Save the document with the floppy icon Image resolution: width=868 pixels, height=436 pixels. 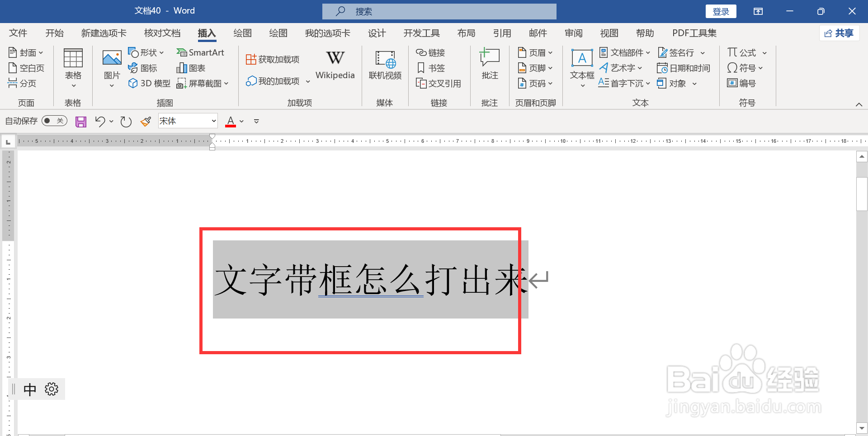tap(81, 122)
